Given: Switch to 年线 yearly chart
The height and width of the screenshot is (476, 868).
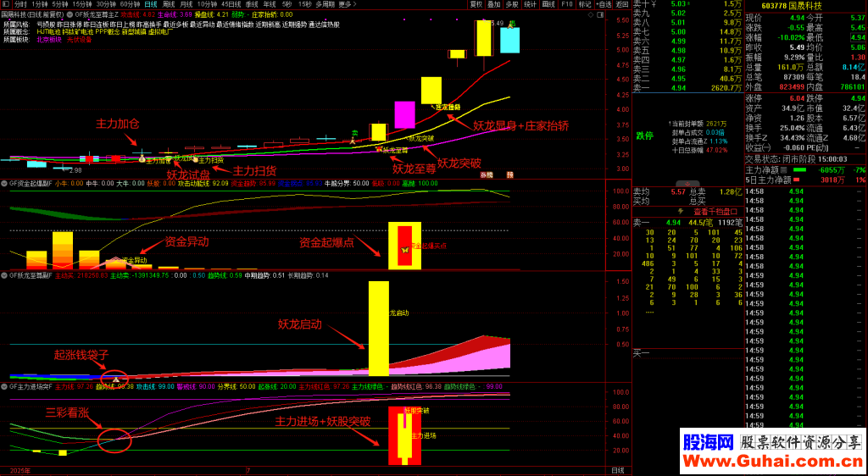Looking at the screenshot, I should point(270,4).
